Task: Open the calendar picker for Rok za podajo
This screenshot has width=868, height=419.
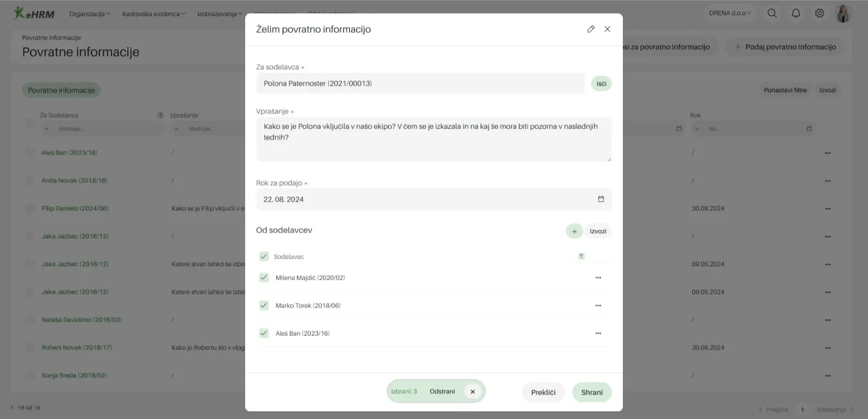Action: click(x=601, y=199)
